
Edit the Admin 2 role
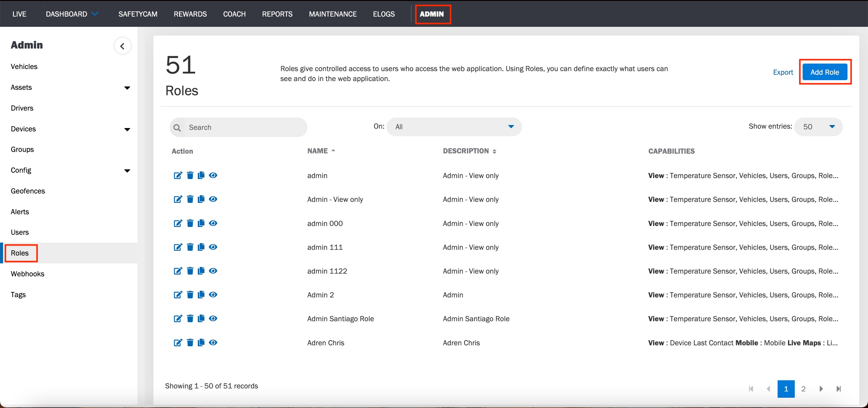pos(178,295)
